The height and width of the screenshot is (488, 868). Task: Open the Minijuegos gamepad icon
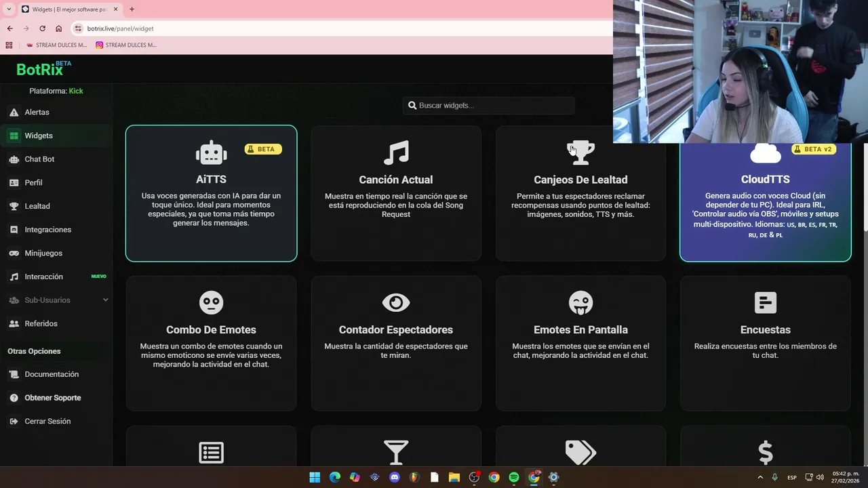point(14,253)
